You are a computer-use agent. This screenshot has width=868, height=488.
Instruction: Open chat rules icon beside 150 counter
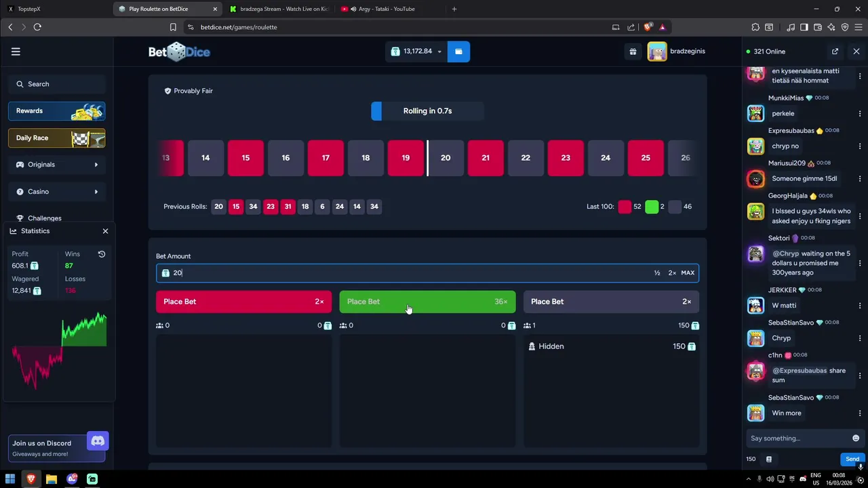point(769,459)
